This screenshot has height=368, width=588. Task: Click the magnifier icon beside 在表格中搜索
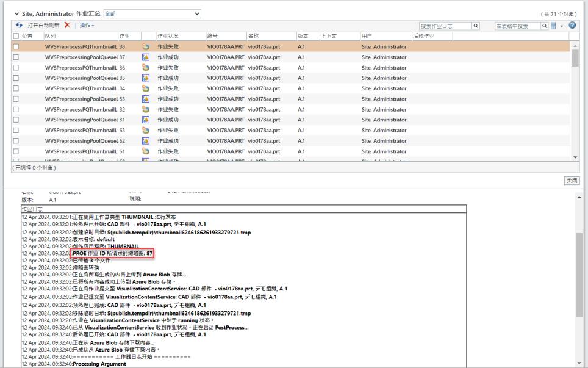(x=545, y=26)
